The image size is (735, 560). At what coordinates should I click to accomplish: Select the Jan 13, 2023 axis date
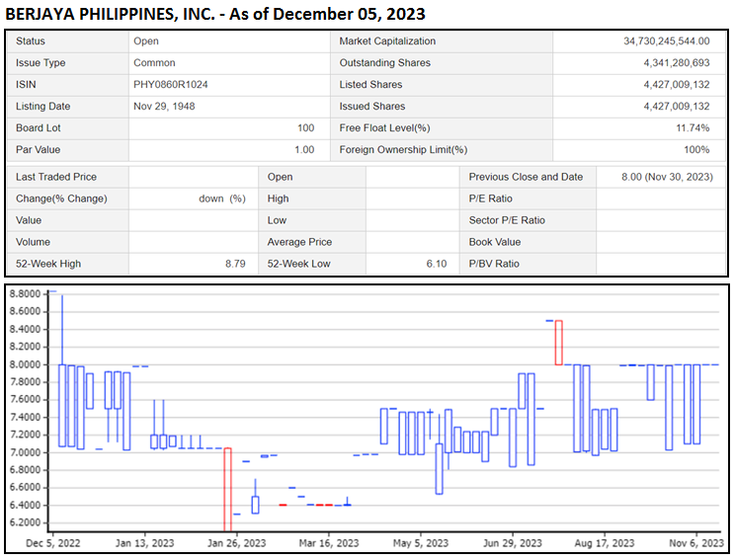[x=144, y=543]
